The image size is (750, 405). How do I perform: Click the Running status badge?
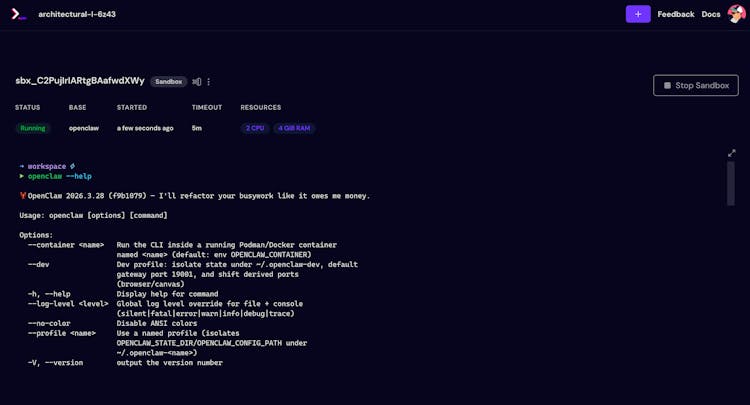tap(32, 128)
